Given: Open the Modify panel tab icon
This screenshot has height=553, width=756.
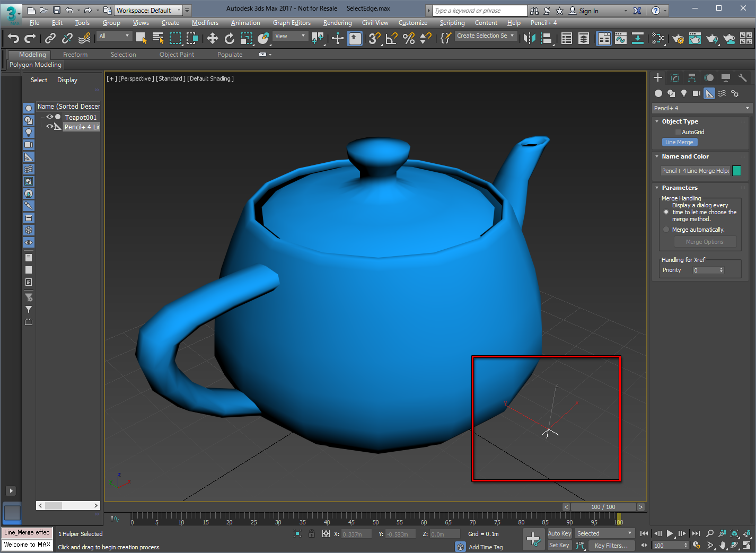Looking at the screenshot, I should click(x=675, y=78).
